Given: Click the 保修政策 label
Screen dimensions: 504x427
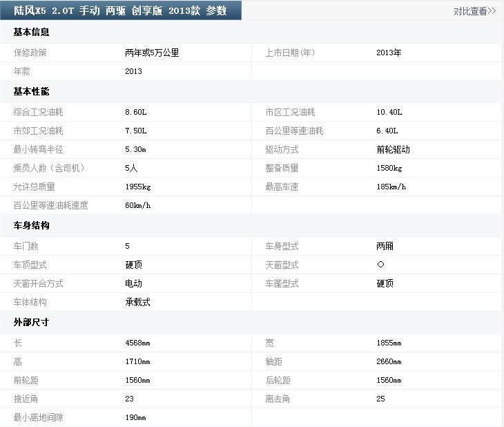Looking at the screenshot, I should pyautogui.click(x=30, y=53).
